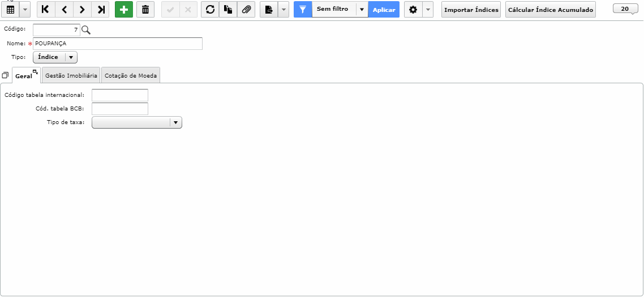Focus the Cód. tabela BCB field
Image resolution: width=644 pixels, height=298 pixels.
(x=120, y=109)
